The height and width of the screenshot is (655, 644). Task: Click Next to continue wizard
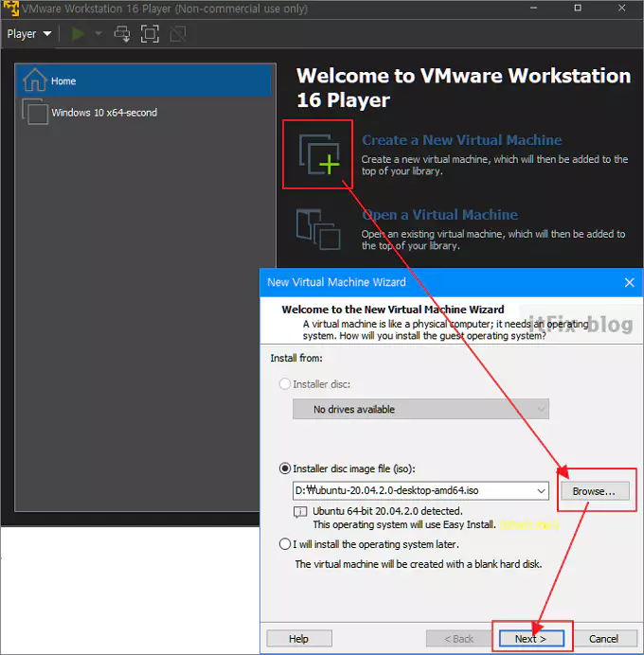pyautogui.click(x=531, y=639)
